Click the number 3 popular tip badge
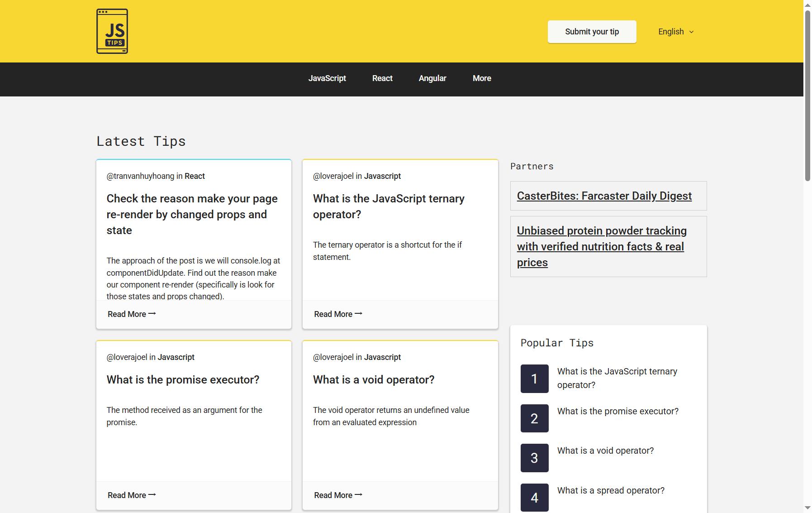The height and width of the screenshot is (513, 812). [534, 458]
